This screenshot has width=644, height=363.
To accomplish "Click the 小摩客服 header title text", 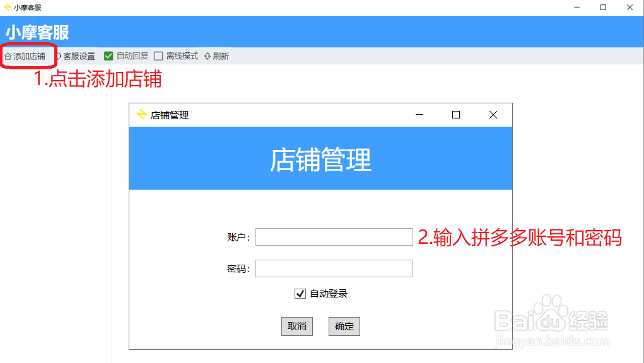I will point(37,32).
